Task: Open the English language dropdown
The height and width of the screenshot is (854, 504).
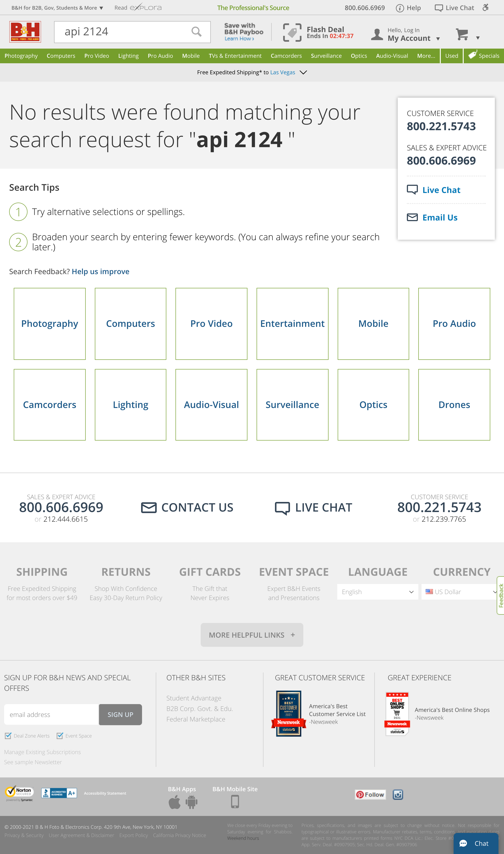Action: pyautogui.click(x=377, y=592)
